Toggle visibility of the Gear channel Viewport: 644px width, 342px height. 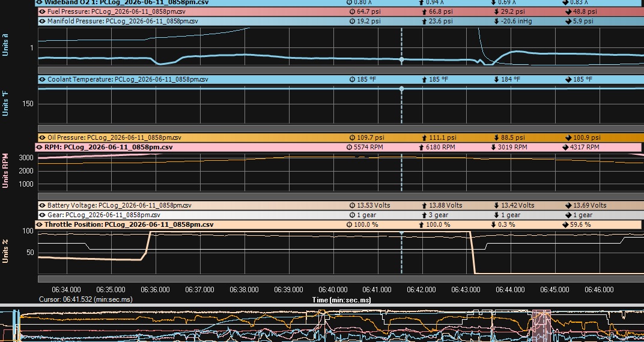(42, 214)
